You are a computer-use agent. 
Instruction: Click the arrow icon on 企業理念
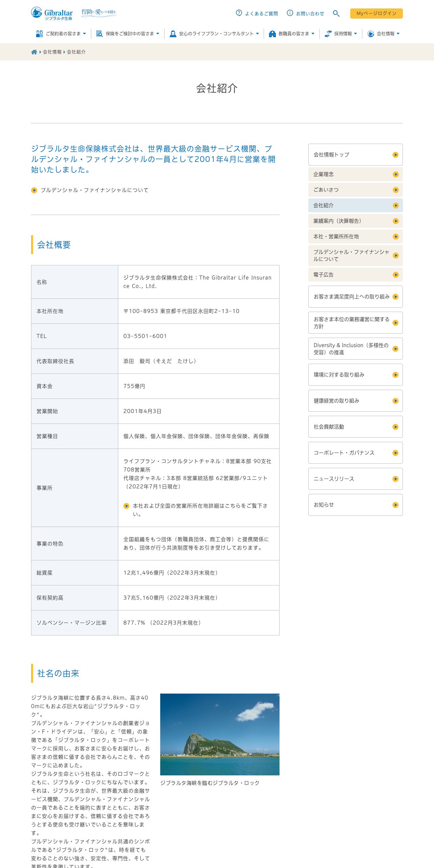pos(396,174)
